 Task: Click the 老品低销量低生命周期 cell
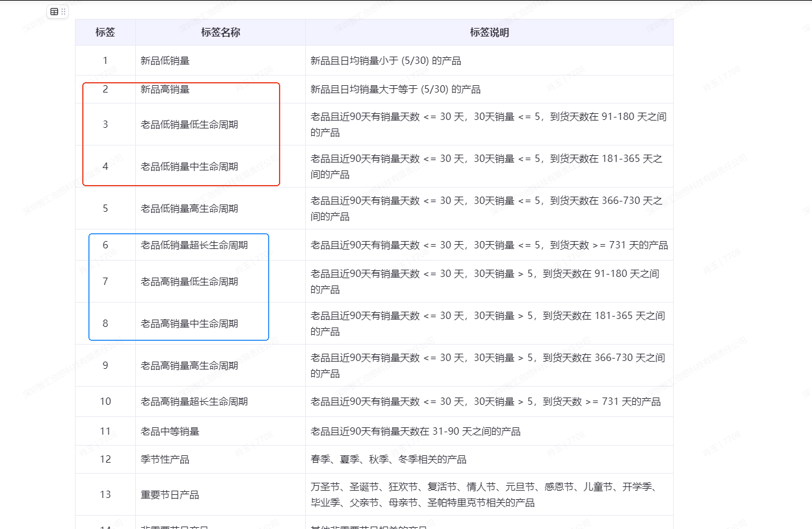221,124
